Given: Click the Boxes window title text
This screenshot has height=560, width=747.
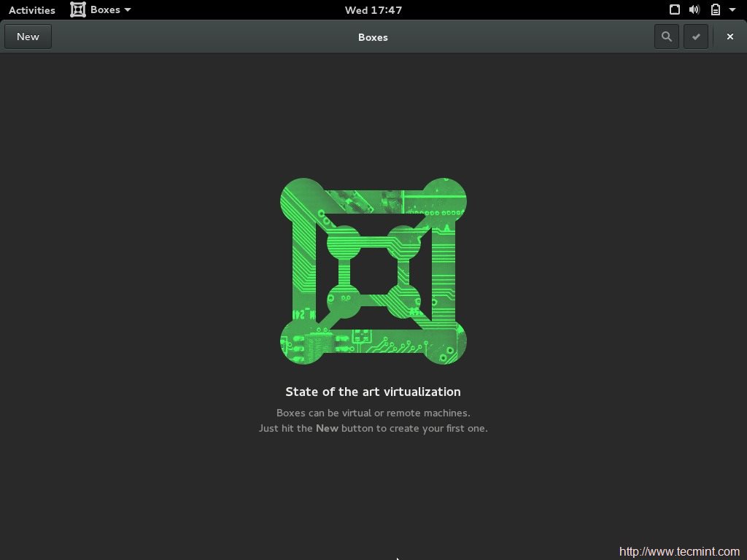Looking at the screenshot, I should tap(373, 36).
